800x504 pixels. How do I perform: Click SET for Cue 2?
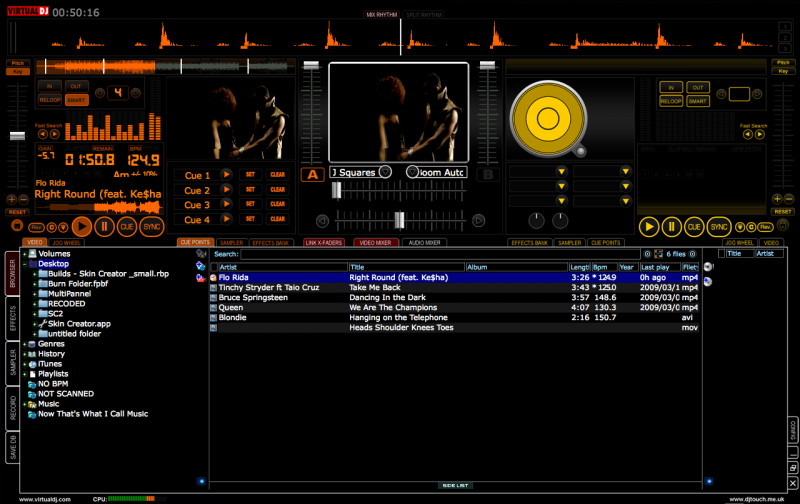point(250,189)
